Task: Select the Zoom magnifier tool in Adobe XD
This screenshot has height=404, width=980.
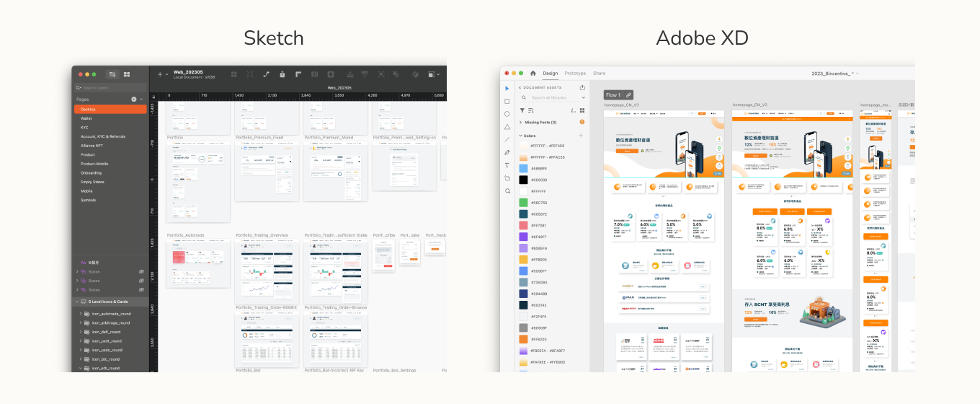Action: point(507,191)
